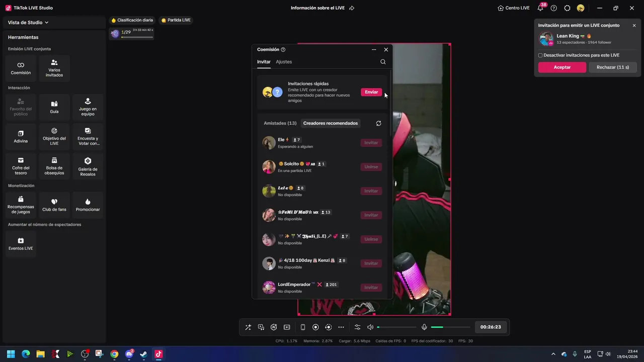Open Bolsa de obsequios tool
This screenshot has width=644, height=362.
click(x=54, y=166)
